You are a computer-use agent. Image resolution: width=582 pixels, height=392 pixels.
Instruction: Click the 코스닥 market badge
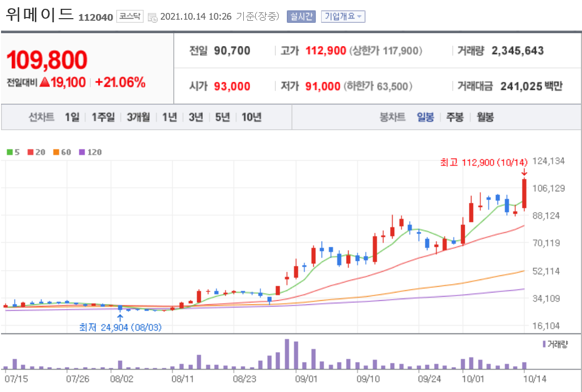[130, 16]
